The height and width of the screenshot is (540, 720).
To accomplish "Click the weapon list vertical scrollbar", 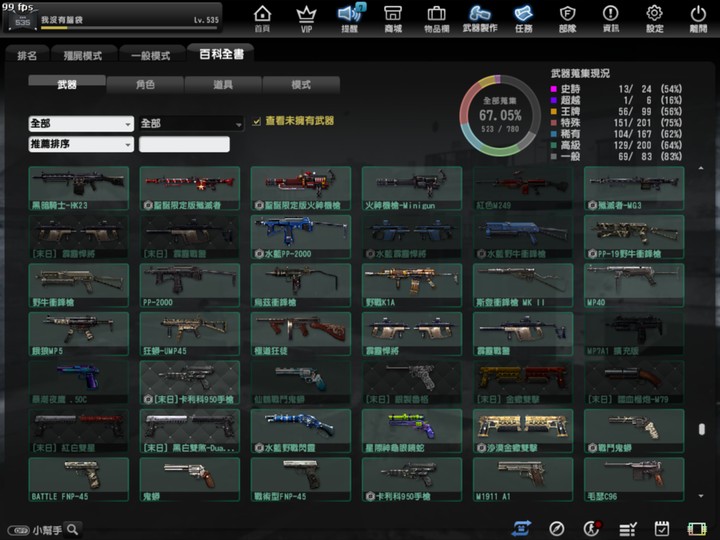I will coord(699,430).
